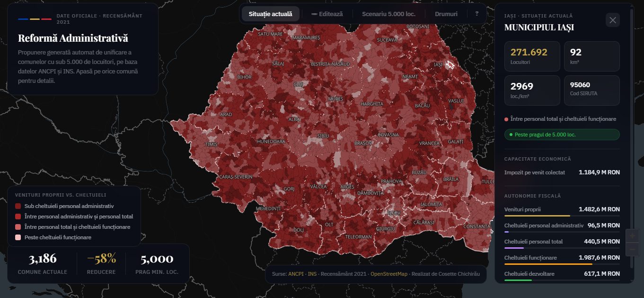Click the dark red legend swatch for Sub cheltuieli personal administrativ

click(18, 206)
